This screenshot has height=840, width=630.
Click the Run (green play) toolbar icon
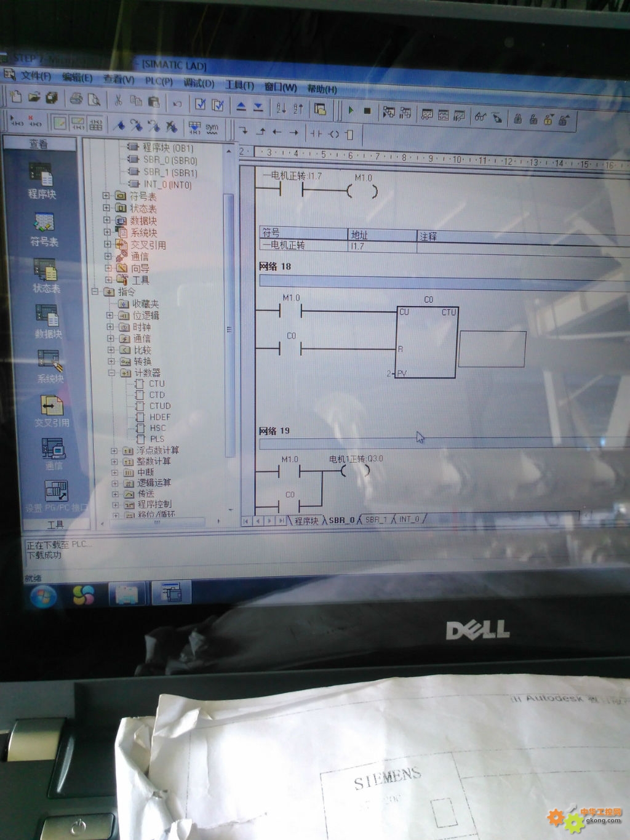coord(351,111)
